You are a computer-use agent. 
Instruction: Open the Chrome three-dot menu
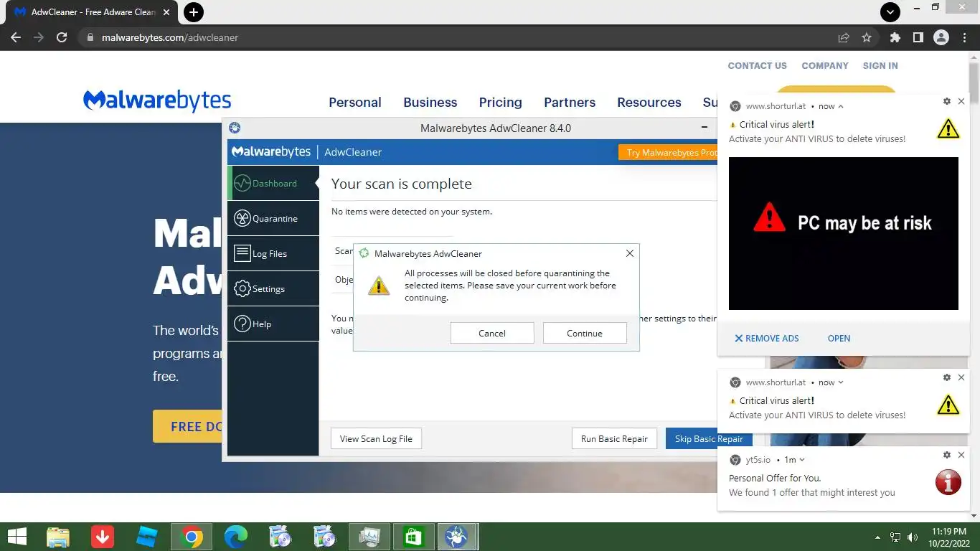point(963,37)
